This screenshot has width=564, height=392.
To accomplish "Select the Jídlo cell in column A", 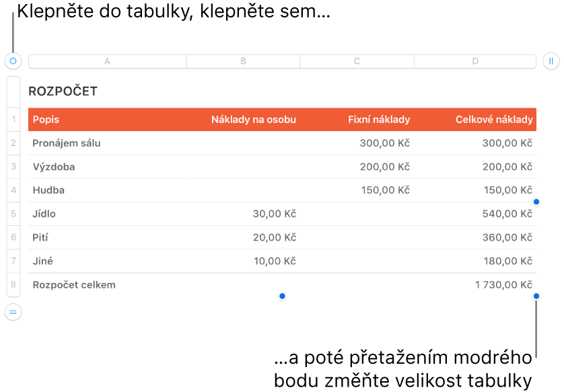I will [x=42, y=214].
